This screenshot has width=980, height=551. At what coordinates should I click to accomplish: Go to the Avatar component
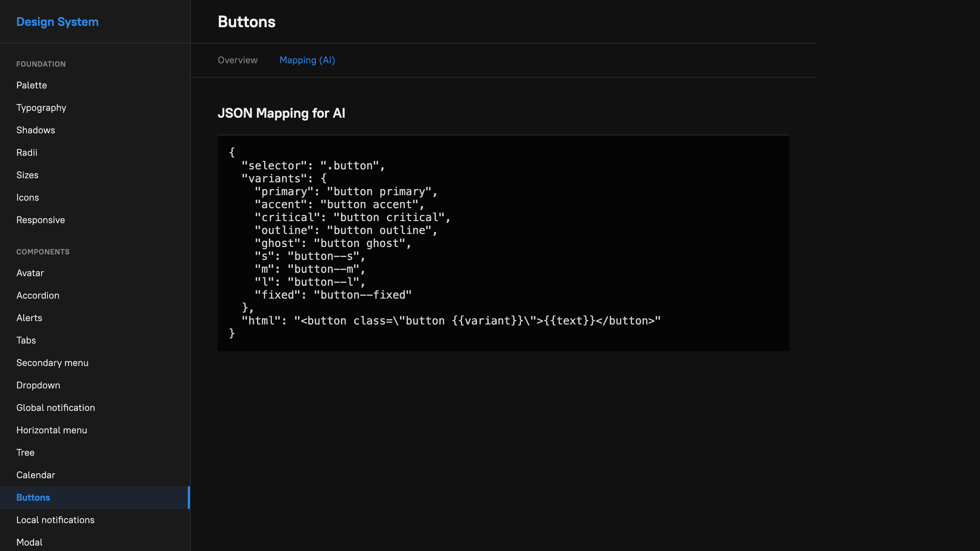pyautogui.click(x=95, y=273)
